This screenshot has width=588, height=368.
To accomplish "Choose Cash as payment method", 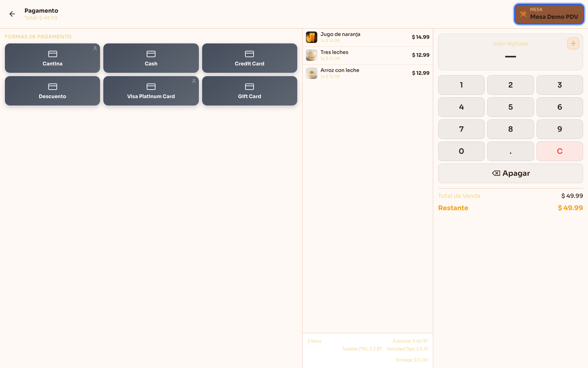I will tap(151, 58).
